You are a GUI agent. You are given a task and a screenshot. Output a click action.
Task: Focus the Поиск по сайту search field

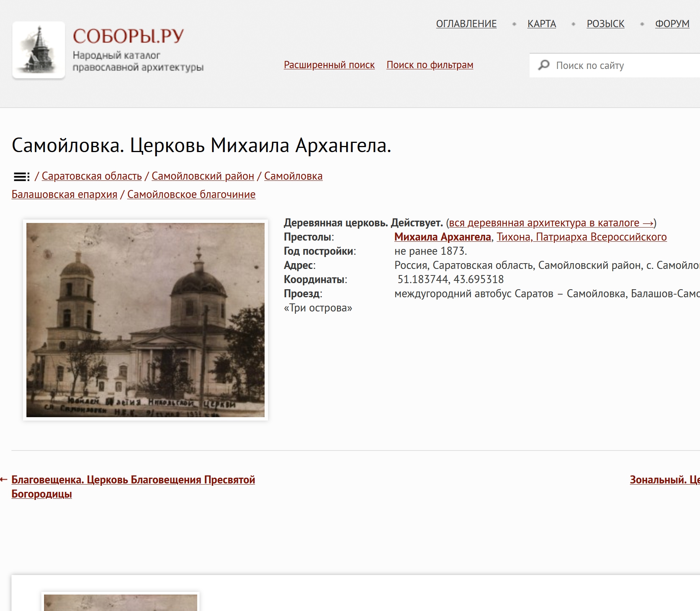click(x=615, y=66)
